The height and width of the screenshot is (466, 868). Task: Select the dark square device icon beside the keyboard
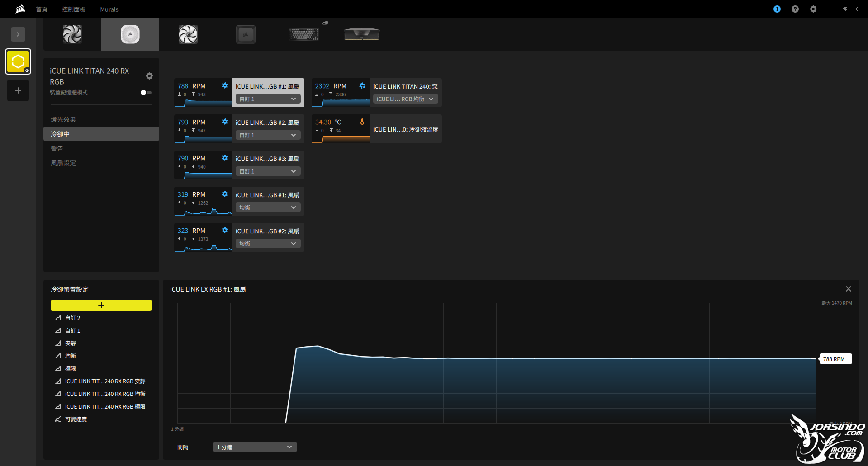[246, 34]
